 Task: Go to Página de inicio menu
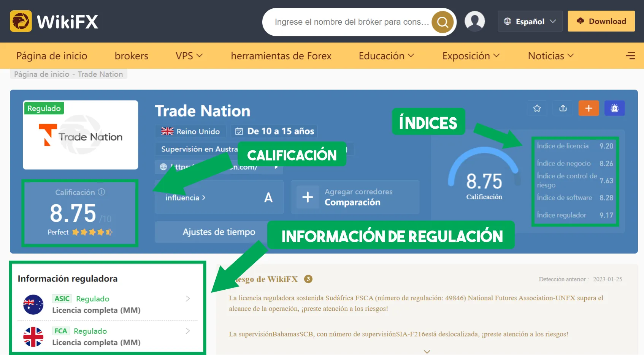pyautogui.click(x=52, y=56)
